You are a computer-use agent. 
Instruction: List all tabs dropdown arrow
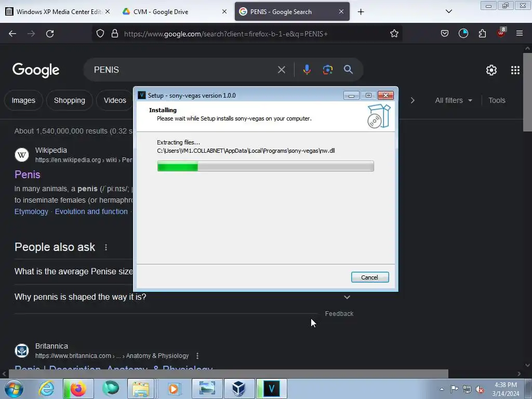tap(448, 11)
